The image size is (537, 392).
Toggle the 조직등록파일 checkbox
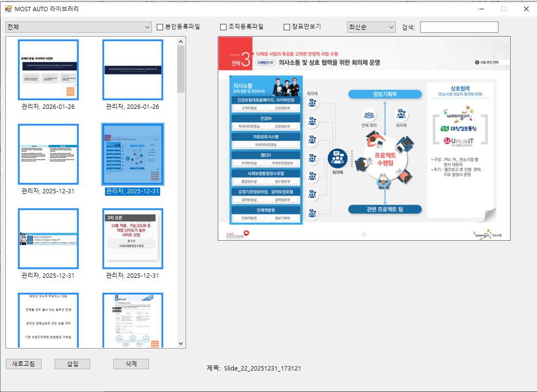pos(224,27)
